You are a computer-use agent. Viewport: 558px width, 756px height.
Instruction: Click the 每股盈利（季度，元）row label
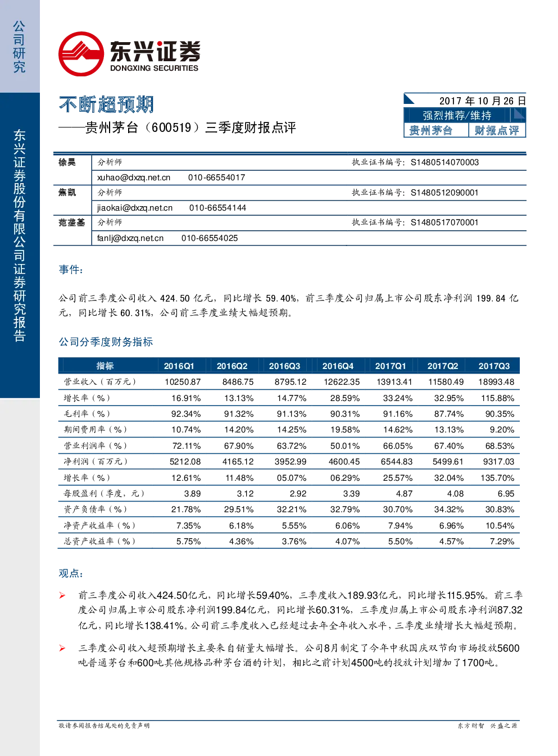(104, 494)
